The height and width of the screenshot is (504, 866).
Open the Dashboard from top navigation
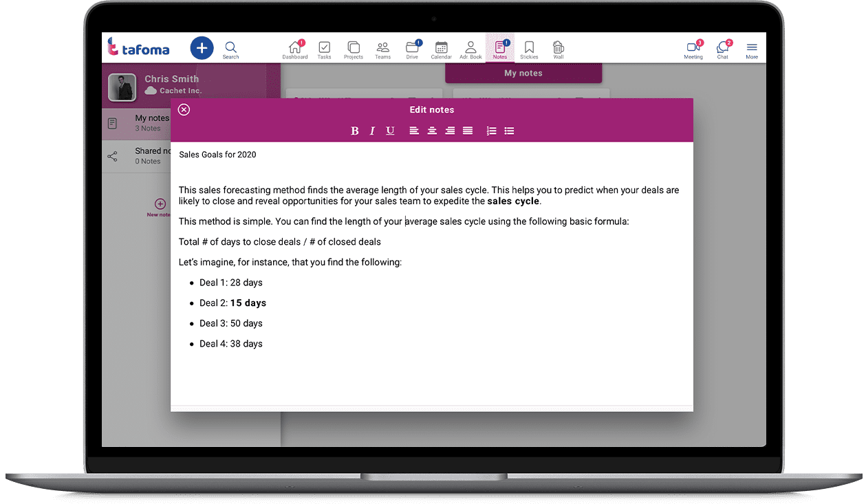click(x=295, y=50)
